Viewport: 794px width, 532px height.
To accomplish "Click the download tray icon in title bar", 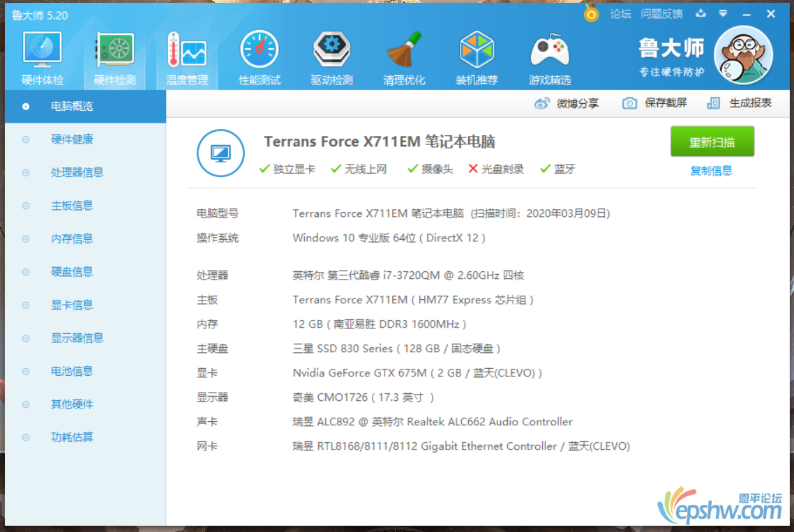I will pyautogui.click(x=701, y=14).
